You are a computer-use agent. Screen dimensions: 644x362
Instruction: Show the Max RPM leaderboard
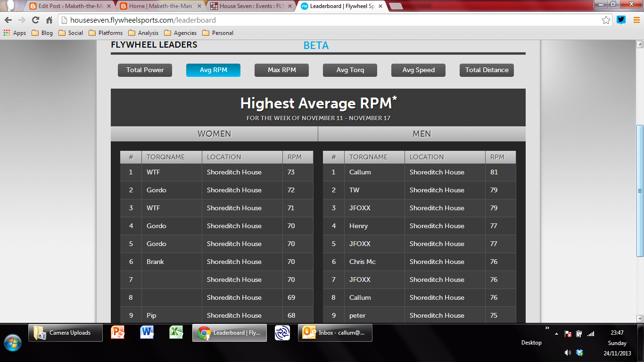point(281,70)
